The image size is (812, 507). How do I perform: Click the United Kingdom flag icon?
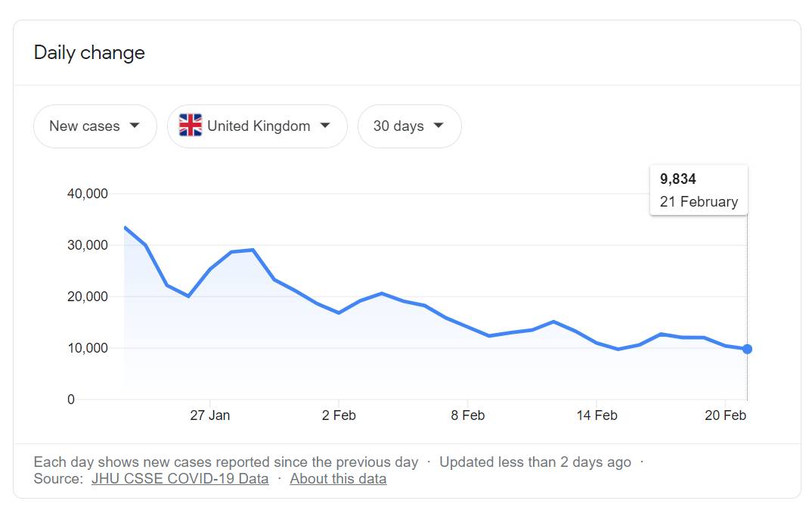pos(191,126)
